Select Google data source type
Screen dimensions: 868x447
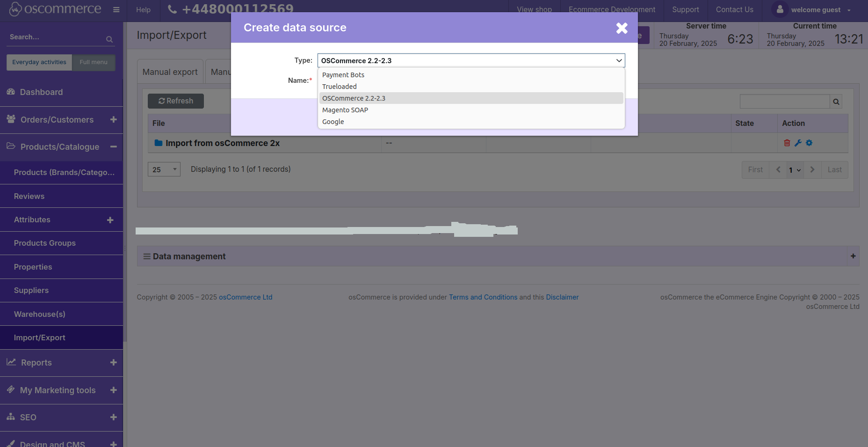pos(471,122)
